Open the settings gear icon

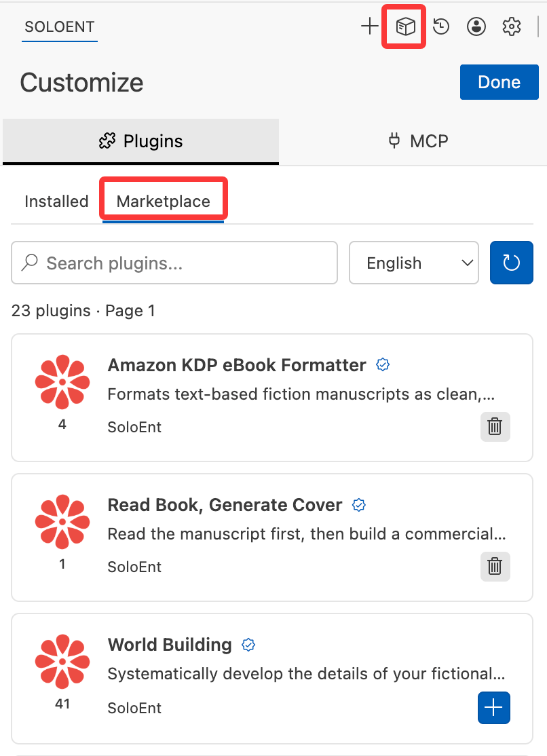(511, 26)
